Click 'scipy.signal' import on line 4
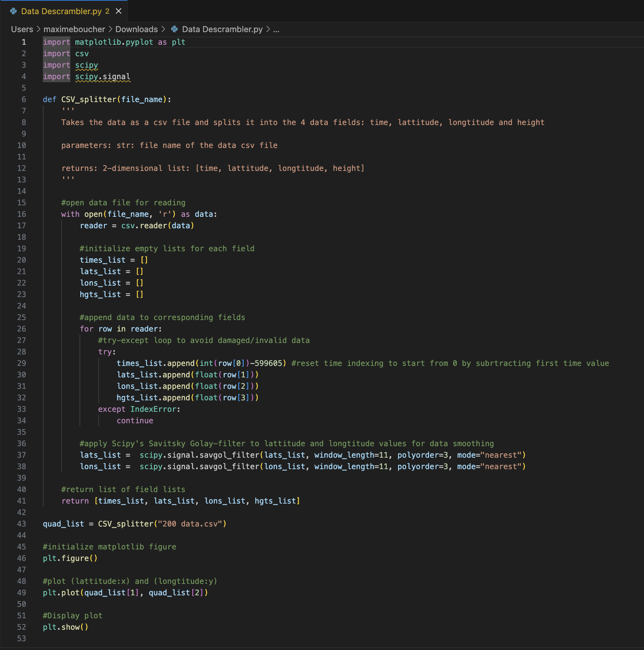The height and width of the screenshot is (650, 644). 102,76
